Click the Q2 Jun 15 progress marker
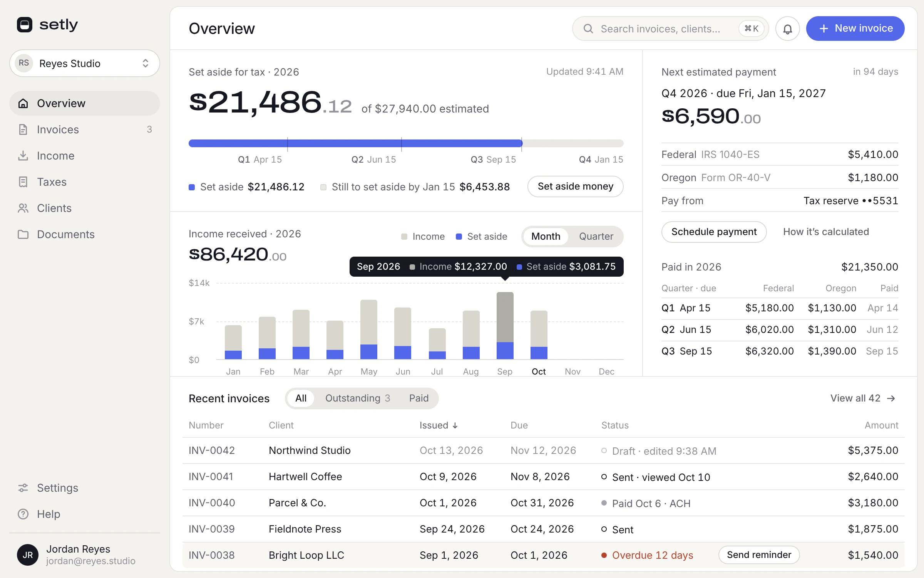This screenshot has width=924, height=578. coord(373,160)
